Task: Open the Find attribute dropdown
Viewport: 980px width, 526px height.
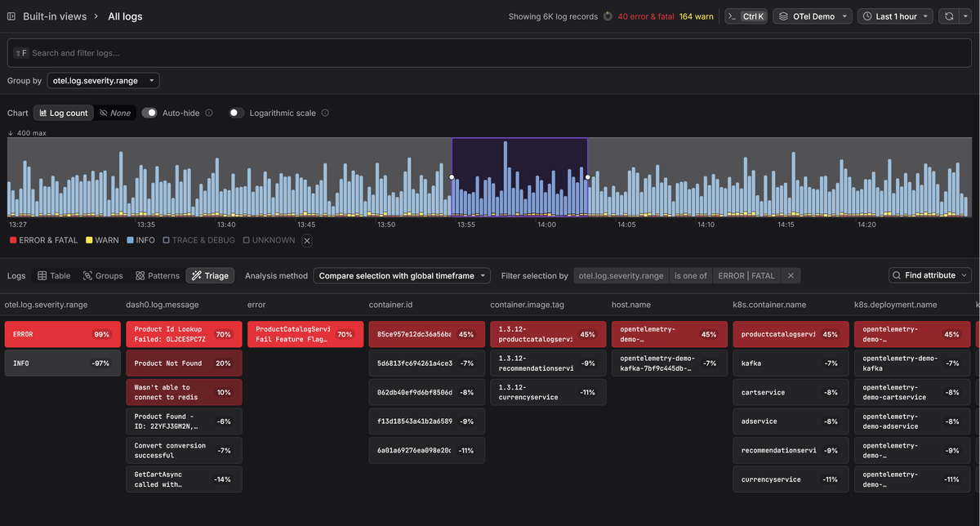Action: [930, 275]
